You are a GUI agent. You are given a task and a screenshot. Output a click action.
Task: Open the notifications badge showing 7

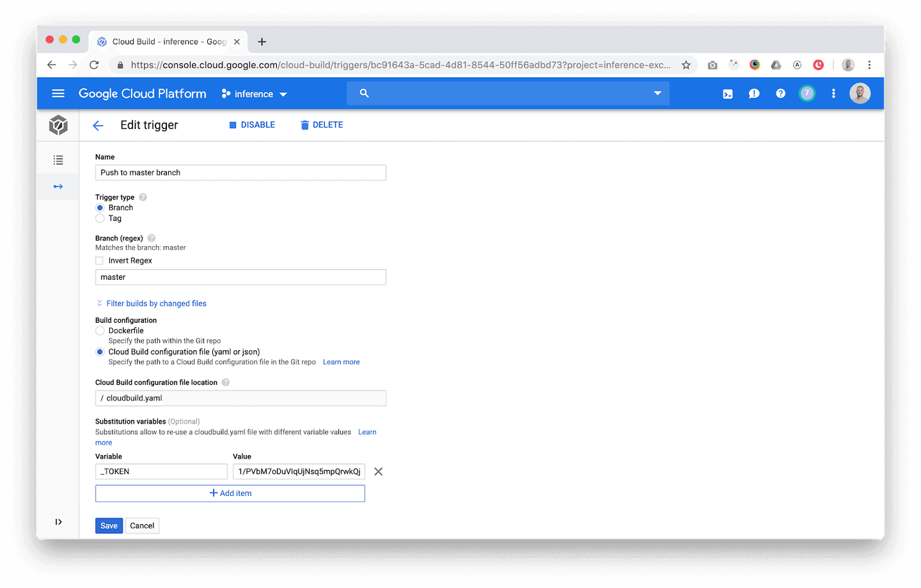(807, 93)
